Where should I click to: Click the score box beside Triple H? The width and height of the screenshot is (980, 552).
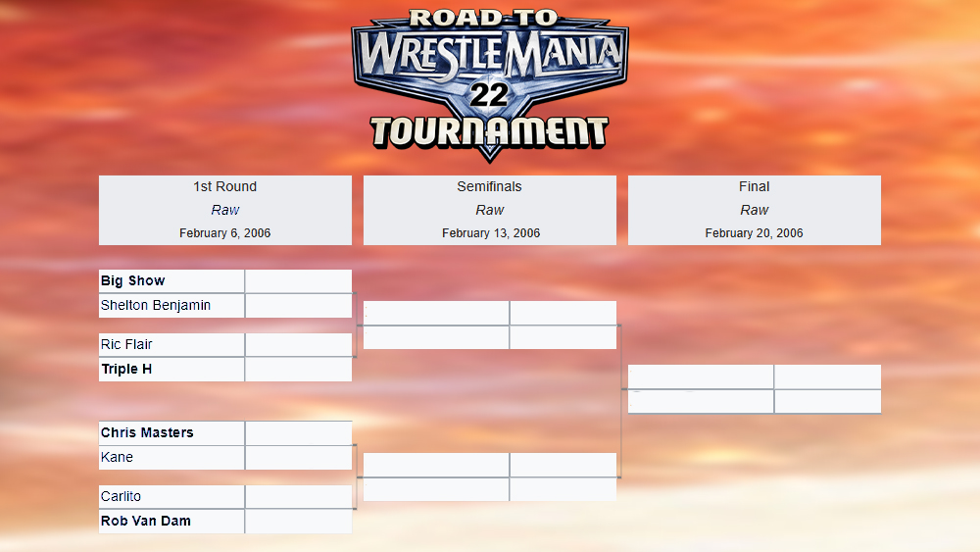pos(298,370)
